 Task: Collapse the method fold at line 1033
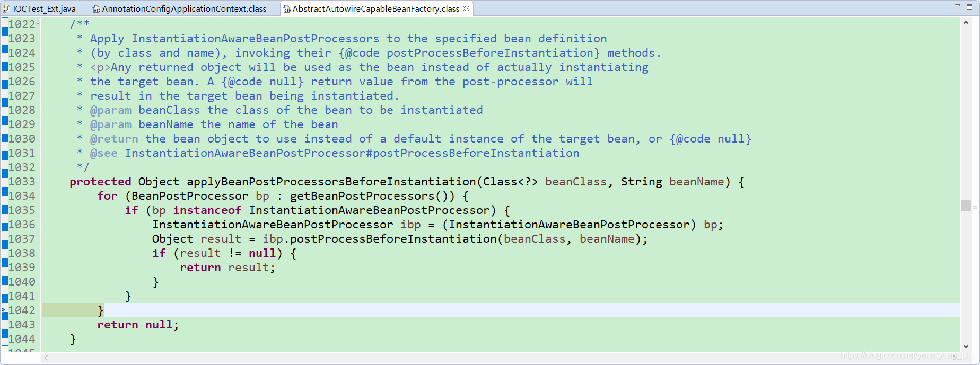[x=38, y=181]
